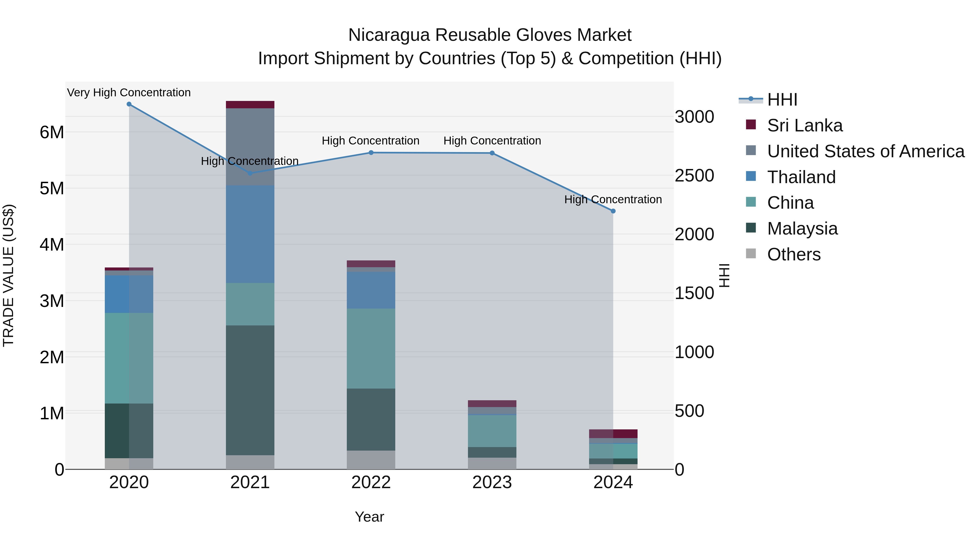Toggle Others series in legend

pos(783,254)
